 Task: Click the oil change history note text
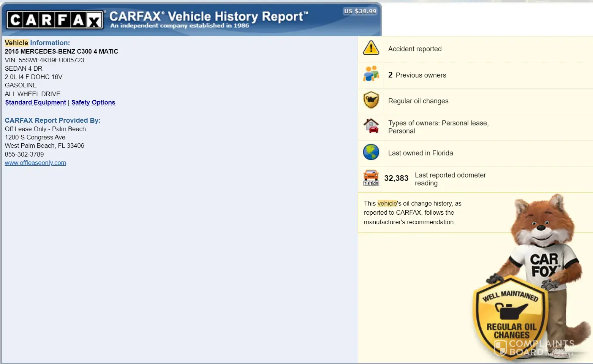[413, 213]
